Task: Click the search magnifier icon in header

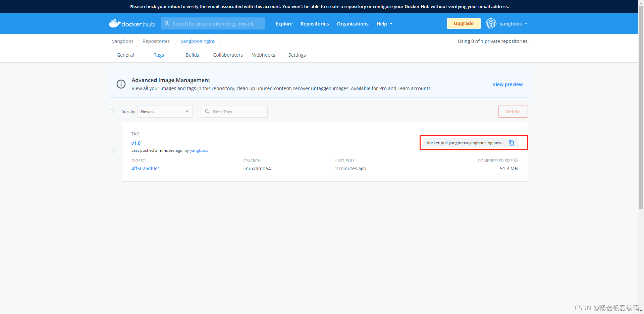Action: click(x=167, y=23)
